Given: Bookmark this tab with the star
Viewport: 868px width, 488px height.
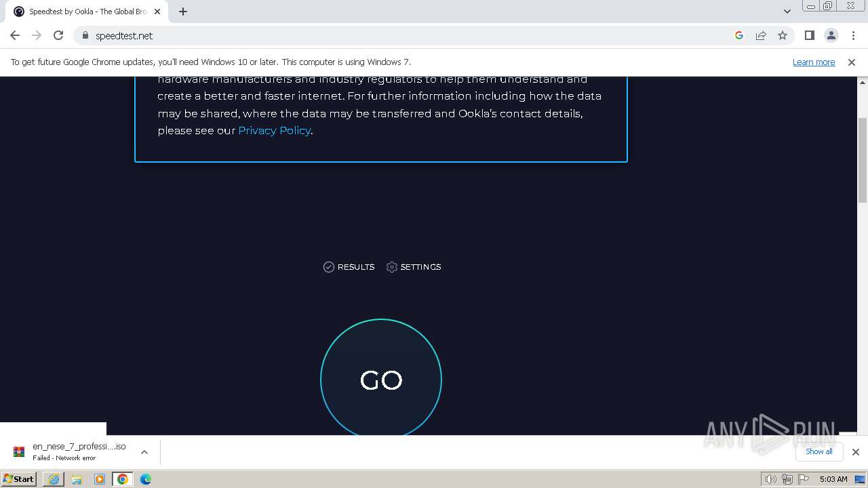Looking at the screenshot, I should pyautogui.click(x=783, y=35).
